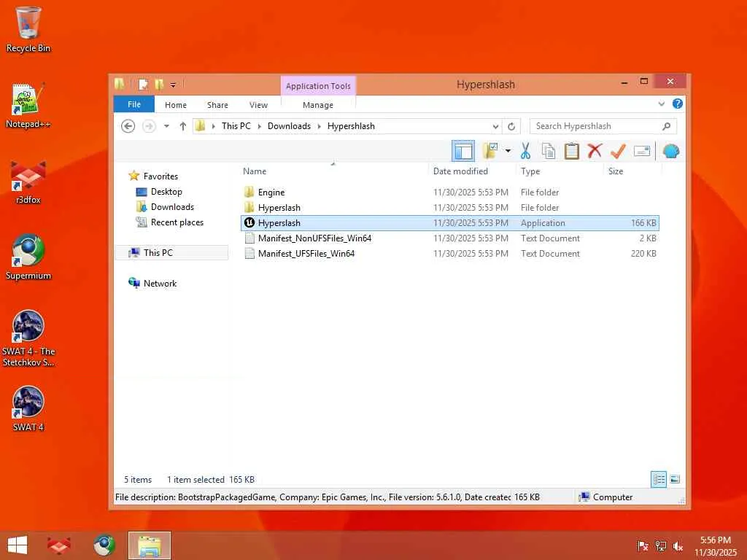The height and width of the screenshot is (560, 747).
Task: Switch to Large icons view toggle
Action: [x=675, y=479]
